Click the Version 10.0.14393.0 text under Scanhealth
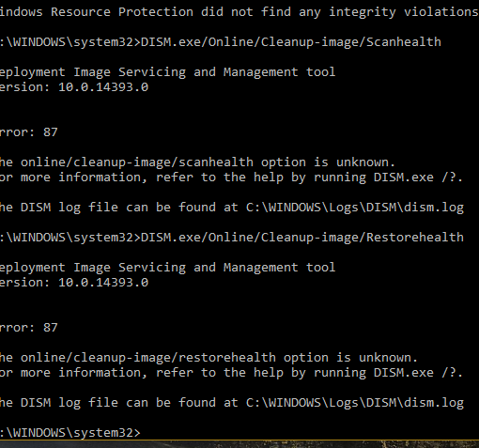 [74, 87]
